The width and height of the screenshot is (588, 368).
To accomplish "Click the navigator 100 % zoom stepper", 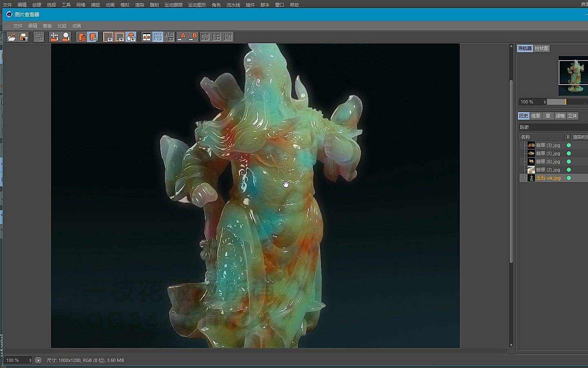I will click(x=544, y=102).
